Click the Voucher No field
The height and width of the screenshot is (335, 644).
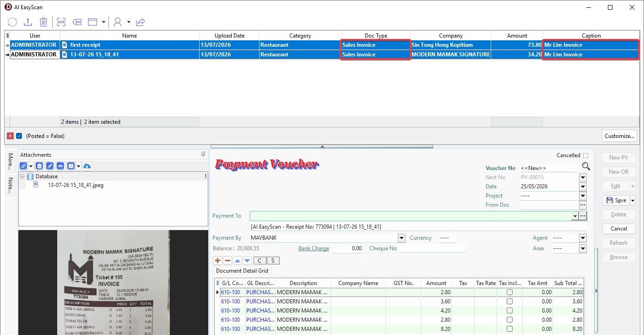[548, 168]
